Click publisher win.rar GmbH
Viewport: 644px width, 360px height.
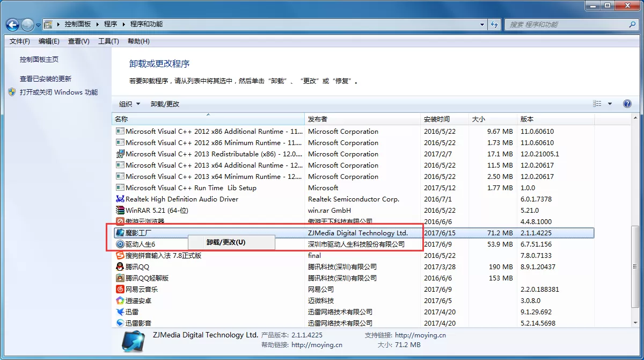click(330, 211)
